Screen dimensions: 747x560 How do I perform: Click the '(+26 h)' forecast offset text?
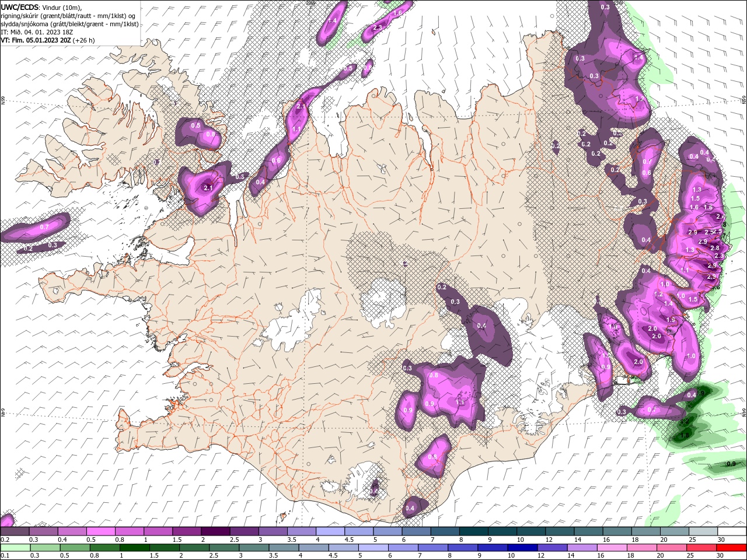(x=84, y=40)
